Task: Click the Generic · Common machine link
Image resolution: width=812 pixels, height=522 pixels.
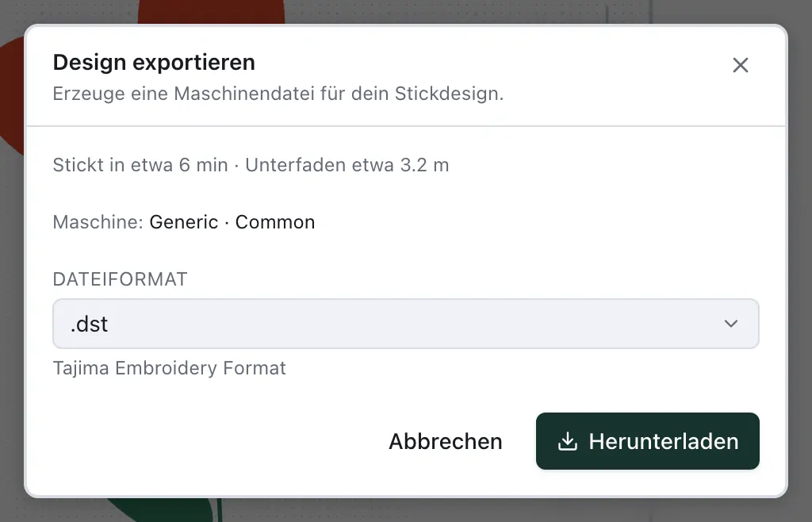Action: [232, 222]
